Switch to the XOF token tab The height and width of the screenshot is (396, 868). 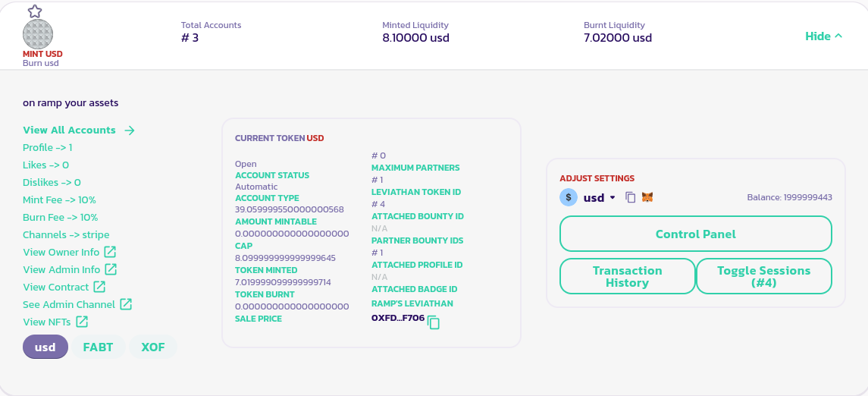[153, 347]
